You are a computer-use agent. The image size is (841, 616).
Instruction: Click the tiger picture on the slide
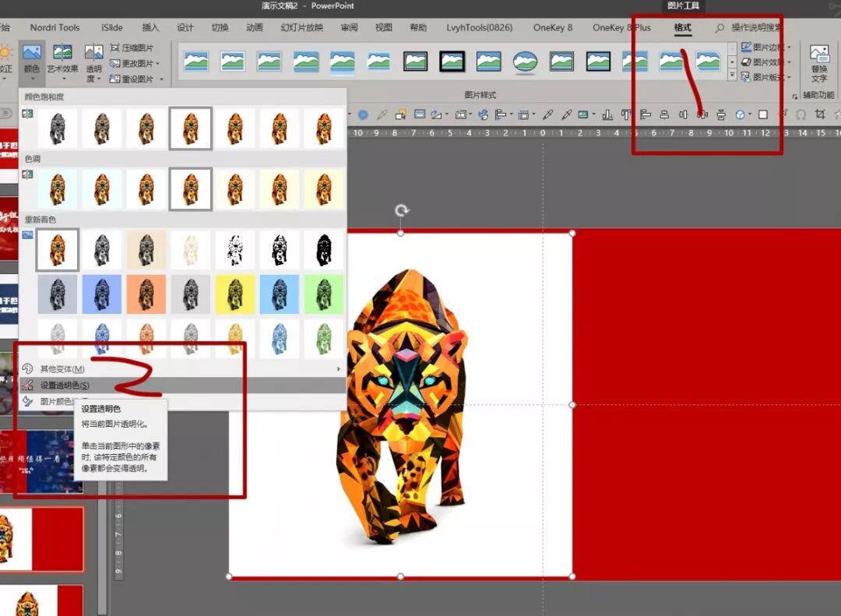[x=401, y=405]
